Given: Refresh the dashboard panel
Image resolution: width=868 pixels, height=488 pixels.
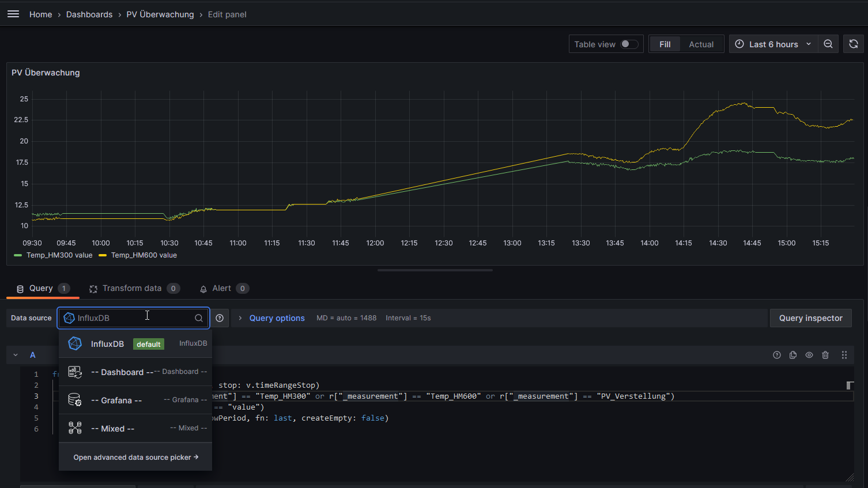Looking at the screenshot, I should 854,44.
